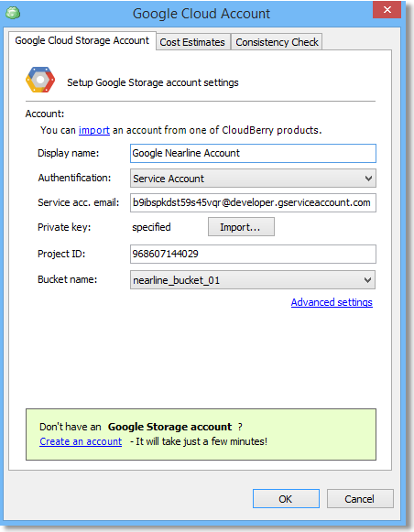Confirm with the OK button
This screenshot has width=414, height=532.
pos(286,499)
